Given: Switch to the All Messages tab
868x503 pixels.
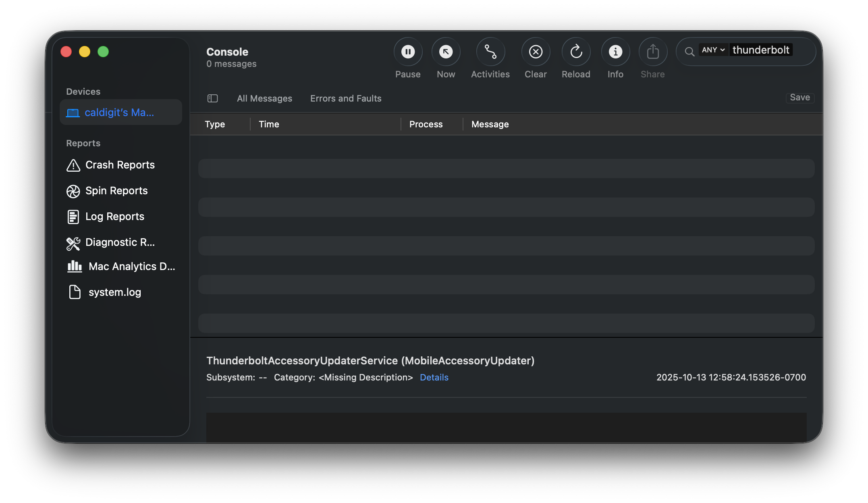Looking at the screenshot, I should pos(265,98).
